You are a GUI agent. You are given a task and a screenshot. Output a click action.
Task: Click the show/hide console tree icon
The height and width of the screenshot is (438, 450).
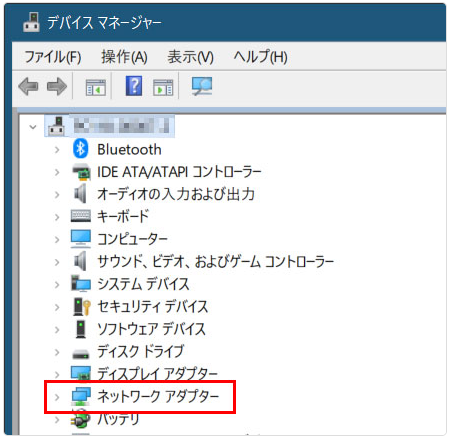(96, 87)
